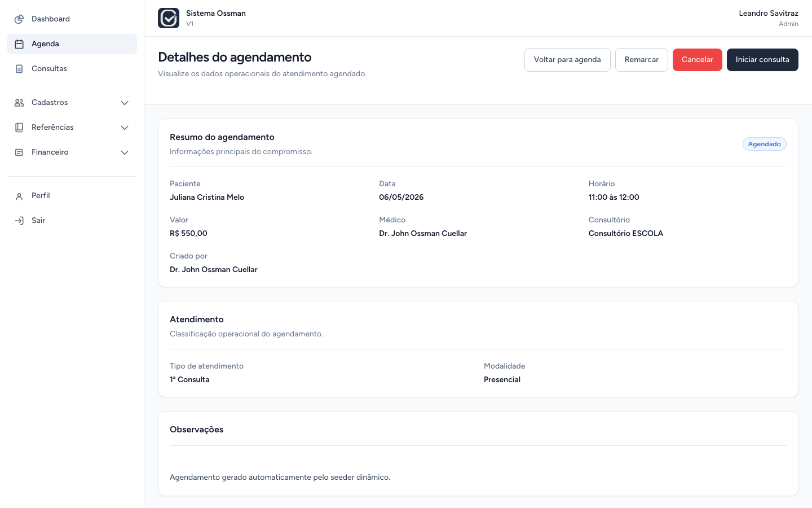Click the Perfil user icon
The height and width of the screenshot is (508, 812).
[19, 196]
